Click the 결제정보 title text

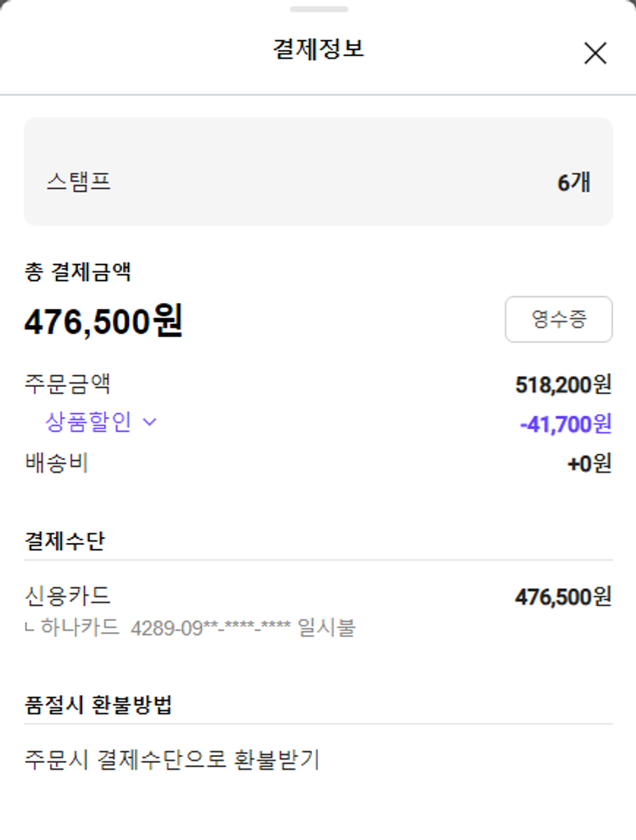(318, 48)
